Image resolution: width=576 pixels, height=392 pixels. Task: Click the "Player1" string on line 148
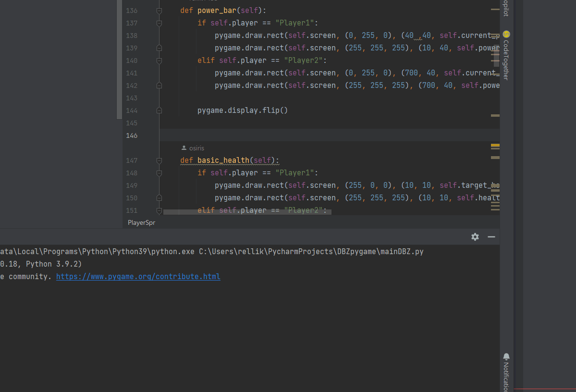coord(294,172)
